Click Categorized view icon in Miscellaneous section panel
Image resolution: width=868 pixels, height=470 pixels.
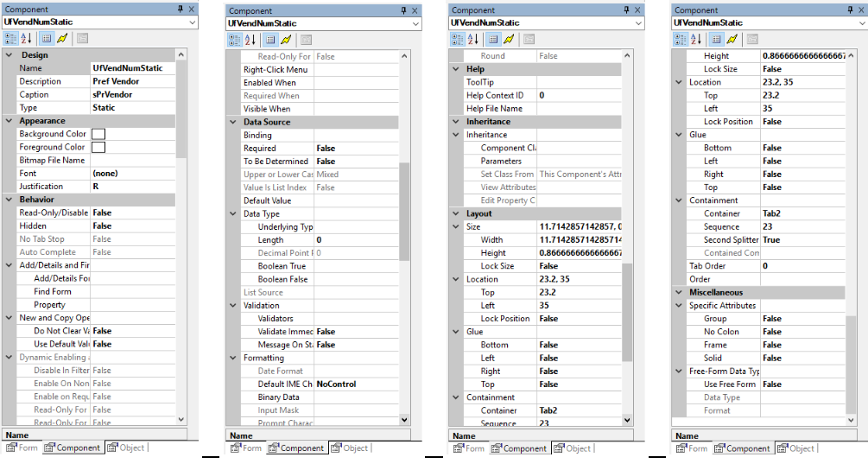[x=681, y=39]
